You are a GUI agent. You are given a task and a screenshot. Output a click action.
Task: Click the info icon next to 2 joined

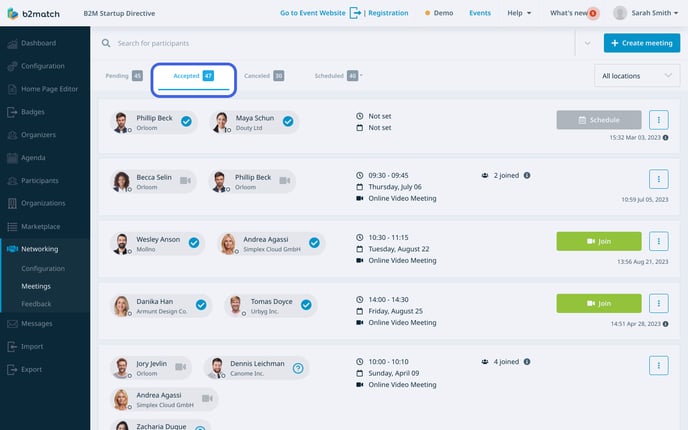pyautogui.click(x=527, y=176)
